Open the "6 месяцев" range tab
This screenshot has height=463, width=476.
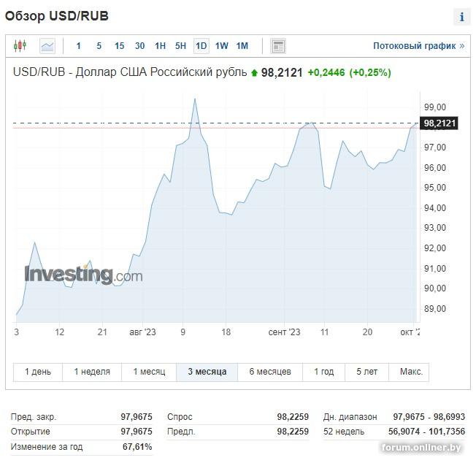pos(270,372)
